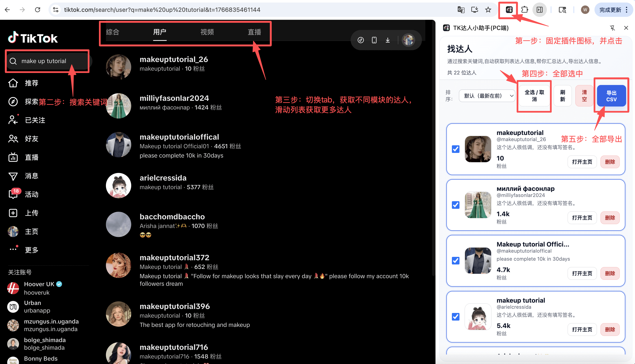Open the 探索 (Explore) sidebar icon
The image size is (635, 364).
13,101
